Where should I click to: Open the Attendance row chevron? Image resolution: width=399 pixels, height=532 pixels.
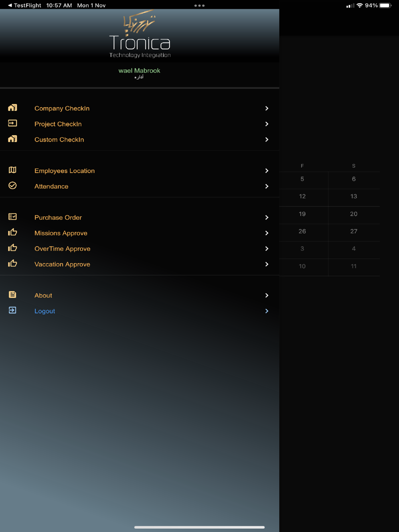coord(267,186)
